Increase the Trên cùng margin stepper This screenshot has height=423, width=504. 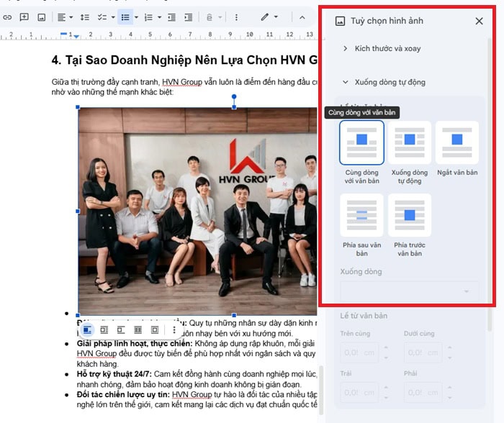tap(386, 347)
